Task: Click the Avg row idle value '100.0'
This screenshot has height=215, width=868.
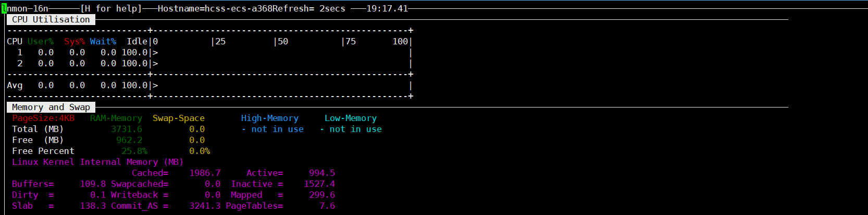Action: point(134,86)
